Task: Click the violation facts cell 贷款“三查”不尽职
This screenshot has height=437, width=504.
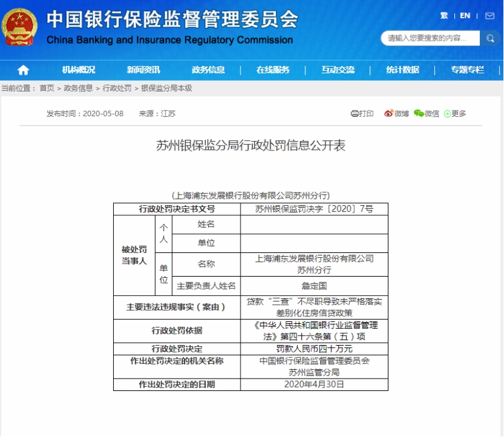Action: pos(314,307)
